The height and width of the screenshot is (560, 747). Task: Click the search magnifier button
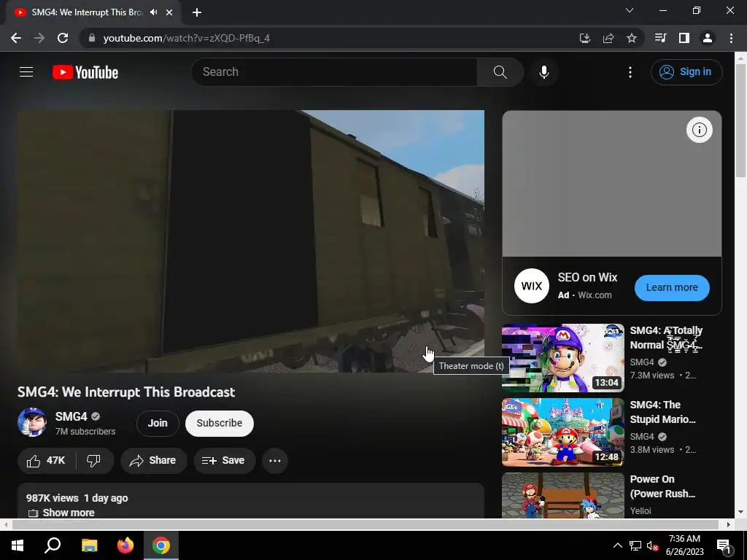point(500,72)
